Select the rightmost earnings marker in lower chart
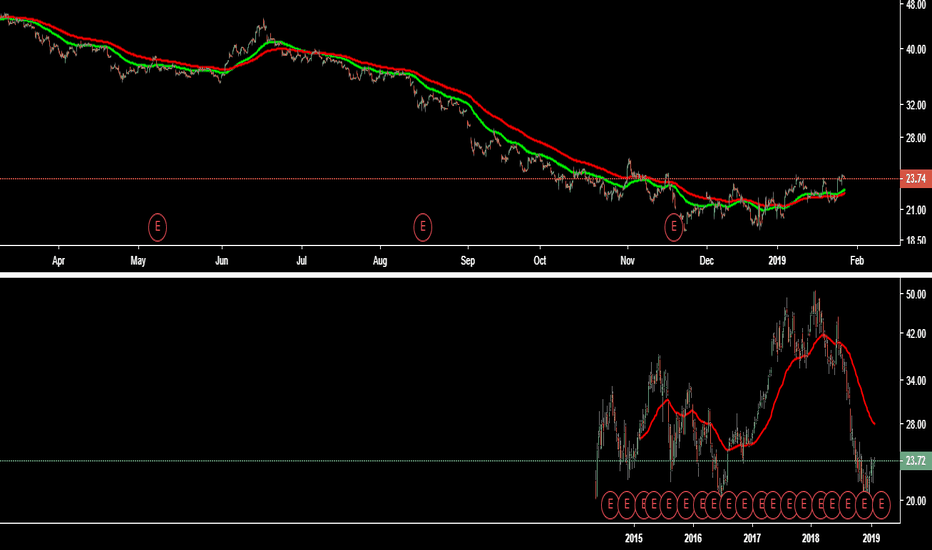932x550 pixels. [x=881, y=505]
